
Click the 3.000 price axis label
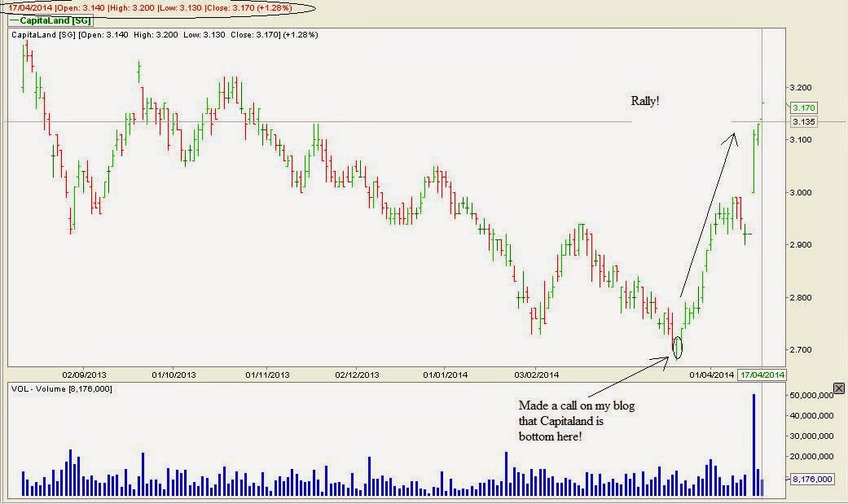pyautogui.click(x=801, y=192)
